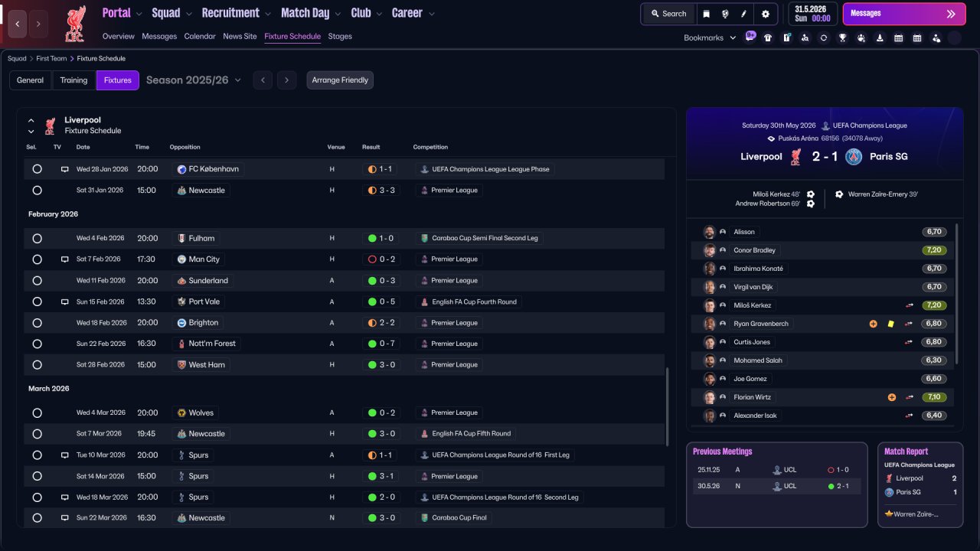Viewport: 980px width, 551px height.
Task: Click the Arrange Friendly button
Action: click(340, 80)
